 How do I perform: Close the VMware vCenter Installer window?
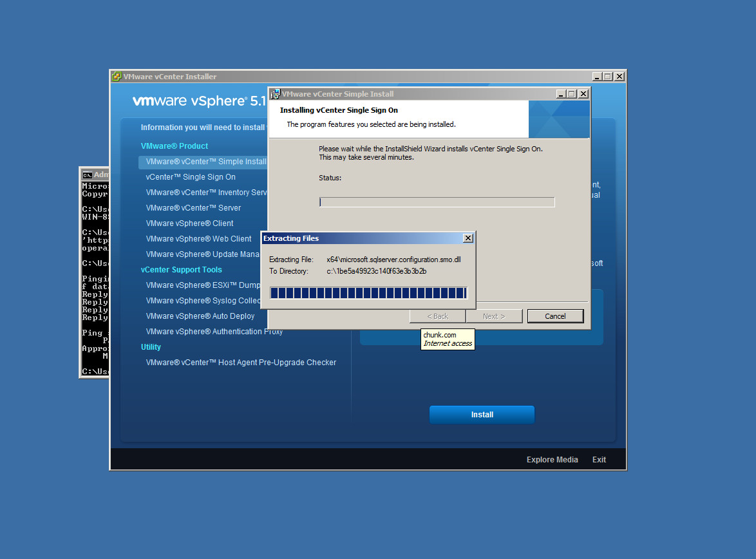(619, 77)
